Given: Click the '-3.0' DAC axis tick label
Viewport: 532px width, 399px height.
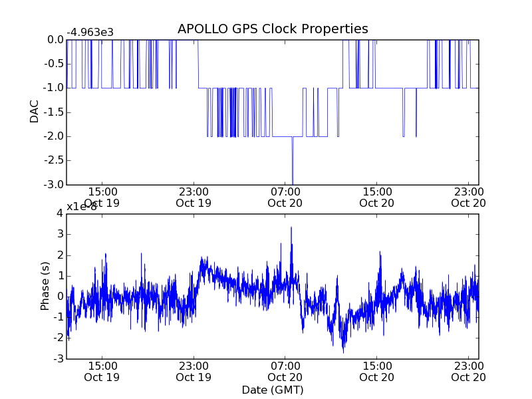Looking at the screenshot, I should point(54,185).
